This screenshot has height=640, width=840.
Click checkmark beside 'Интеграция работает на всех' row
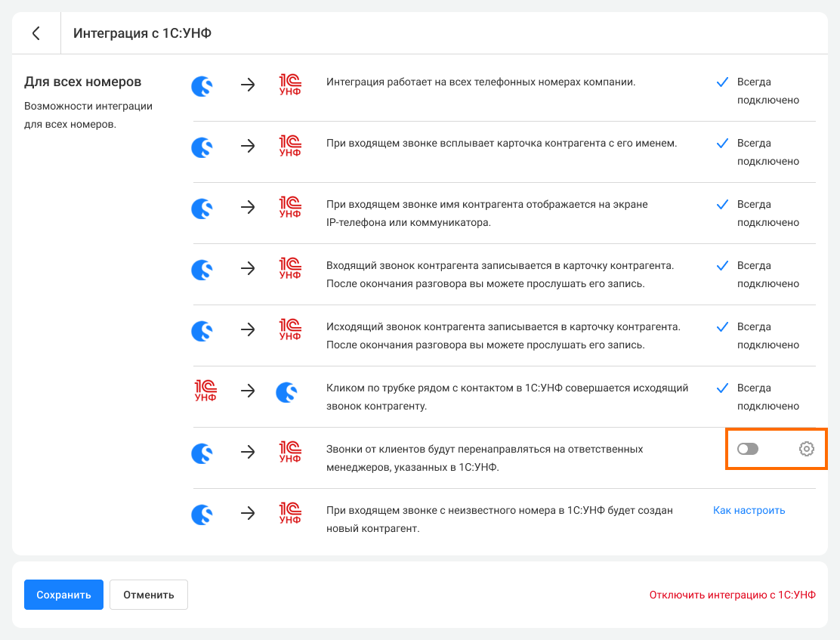coord(722,82)
